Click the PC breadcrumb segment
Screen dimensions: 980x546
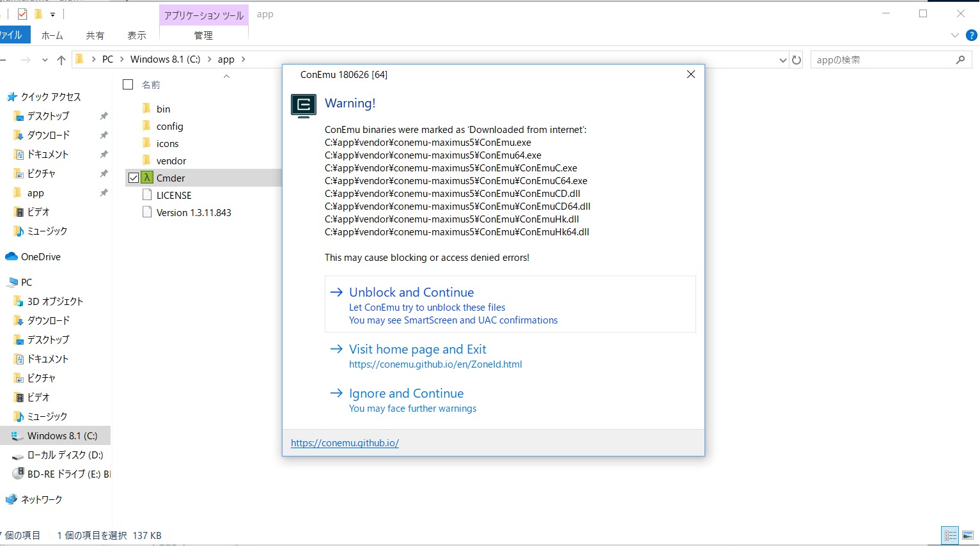point(107,59)
